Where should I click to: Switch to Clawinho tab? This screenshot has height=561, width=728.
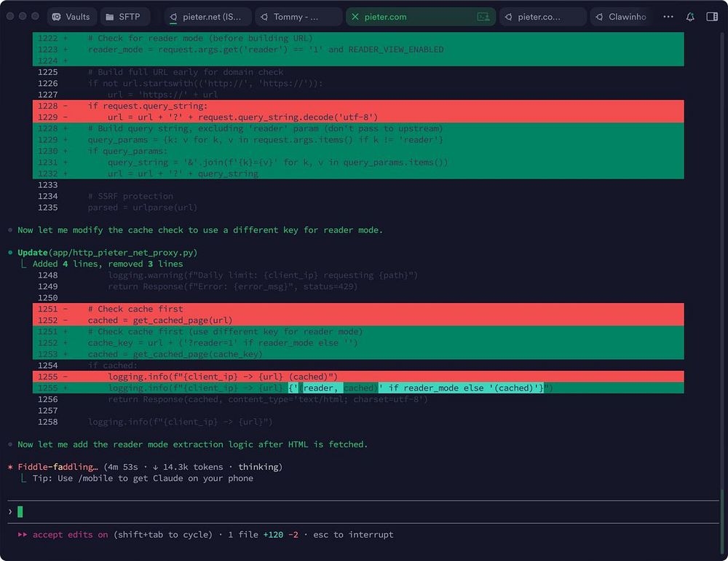tap(622, 17)
